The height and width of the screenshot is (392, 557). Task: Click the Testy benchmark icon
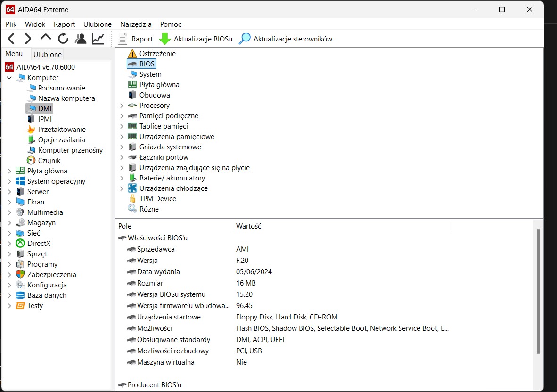coord(20,306)
